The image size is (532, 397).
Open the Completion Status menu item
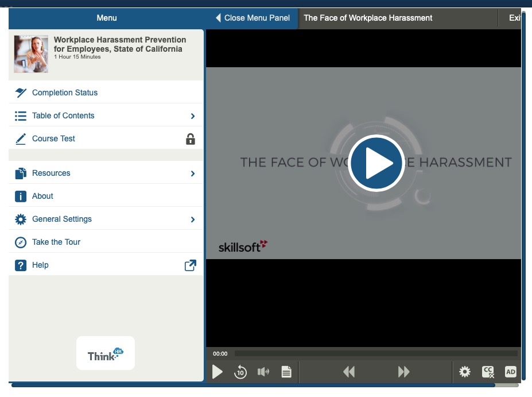[106, 92]
